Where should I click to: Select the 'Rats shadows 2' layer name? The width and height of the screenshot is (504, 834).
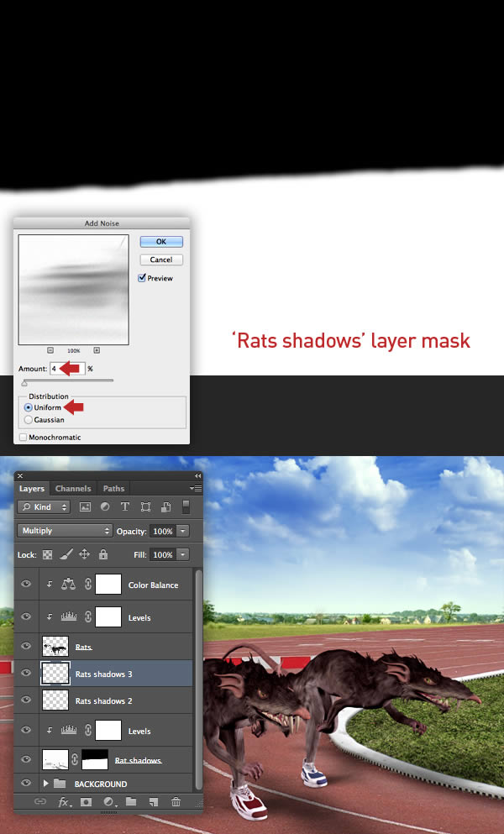(x=104, y=700)
